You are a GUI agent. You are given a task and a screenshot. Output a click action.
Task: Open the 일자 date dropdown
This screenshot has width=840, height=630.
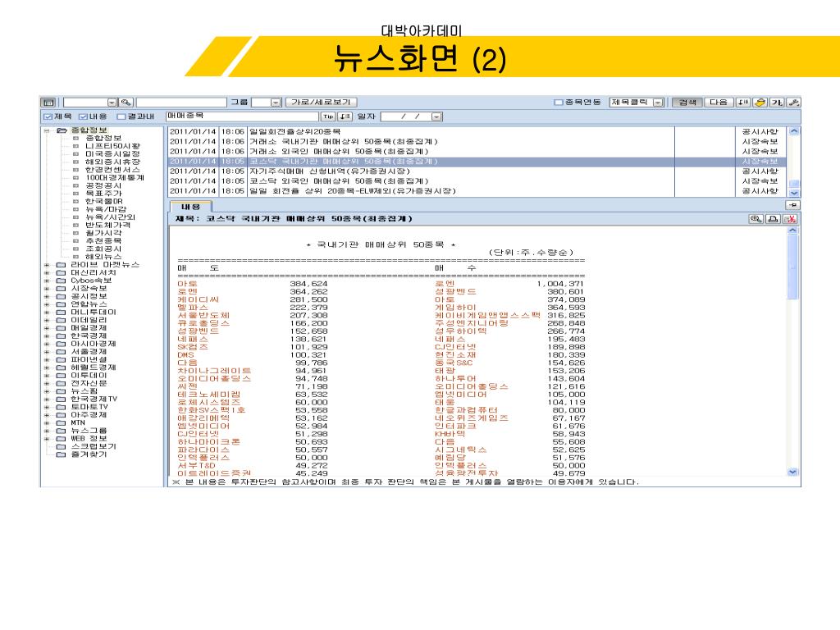tap(436, 116)
